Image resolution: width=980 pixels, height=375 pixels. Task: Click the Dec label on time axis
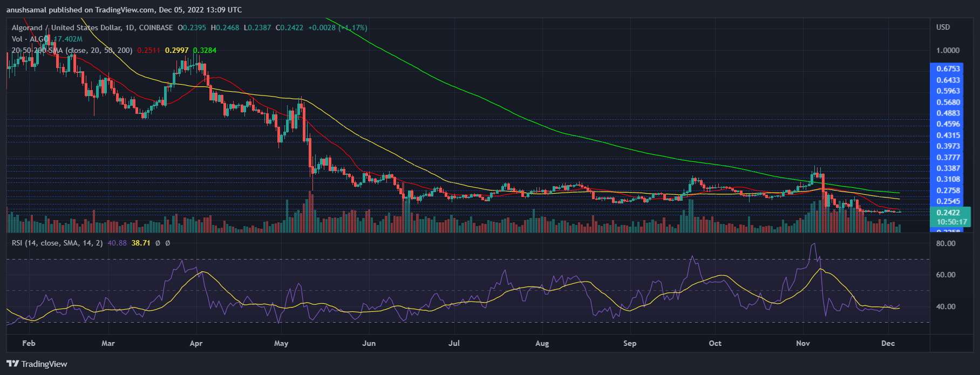pyautogui.click(x=888, y=343)
